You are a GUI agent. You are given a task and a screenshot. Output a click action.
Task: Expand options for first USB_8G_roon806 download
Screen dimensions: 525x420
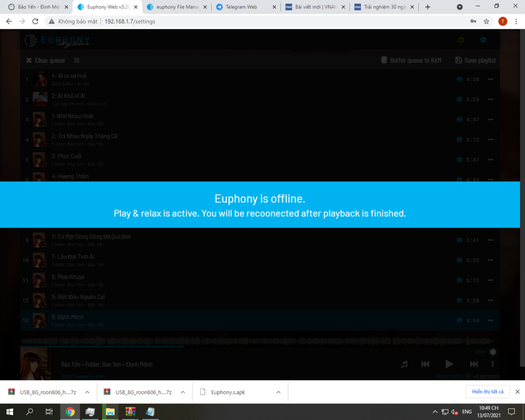coord(87,392)
